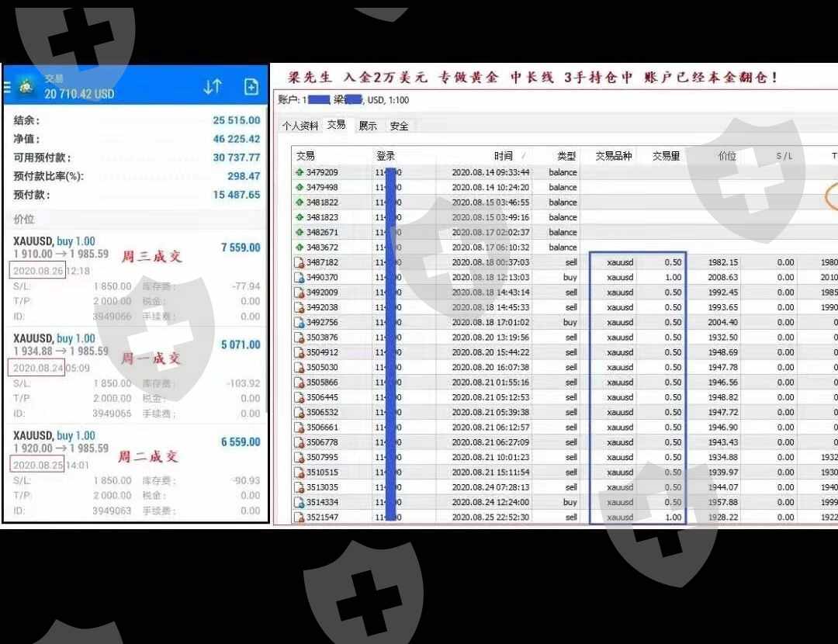Click price cell 2008.63

point(723,277)
